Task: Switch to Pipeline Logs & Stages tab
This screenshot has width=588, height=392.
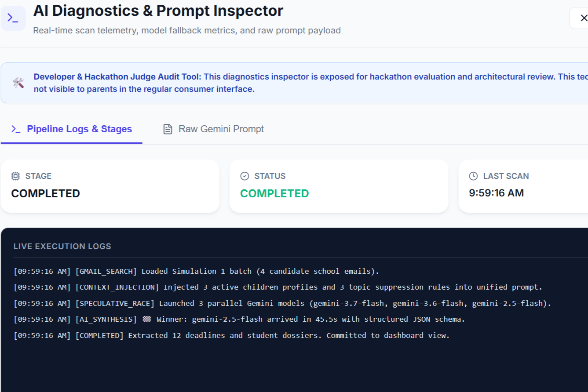Action: (x=72, y=129)
